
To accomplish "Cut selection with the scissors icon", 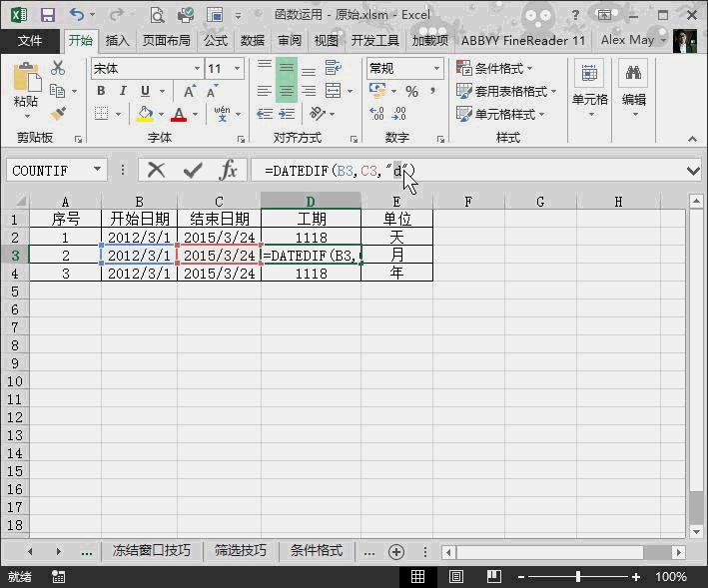I will click(x=58, y=68).
